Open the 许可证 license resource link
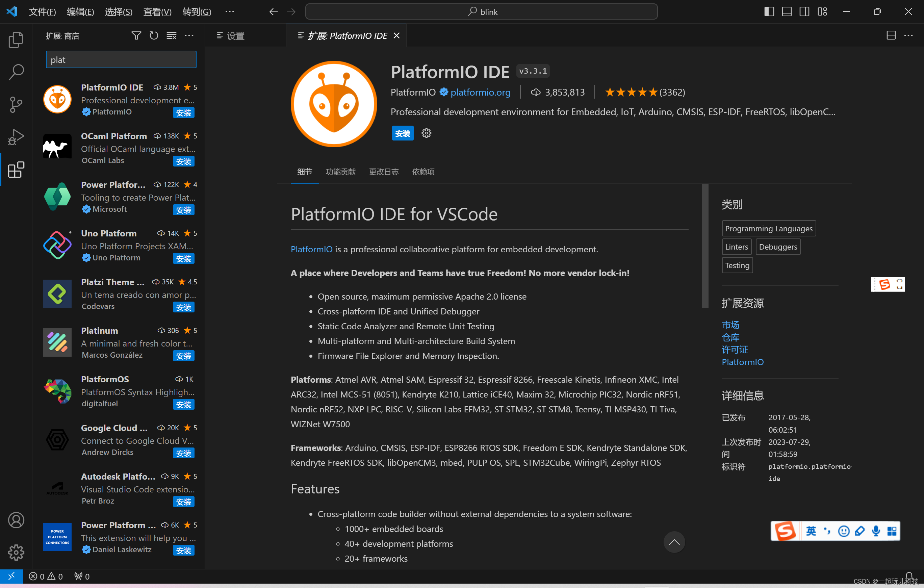The height and width of the screenshot is (588, 924). click(x=735, y=350)
